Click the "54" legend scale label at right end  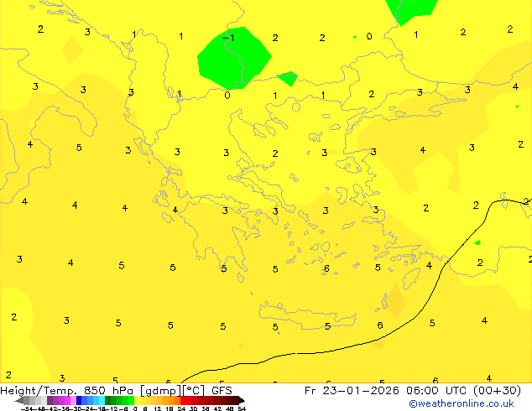(x=242, y=409)
